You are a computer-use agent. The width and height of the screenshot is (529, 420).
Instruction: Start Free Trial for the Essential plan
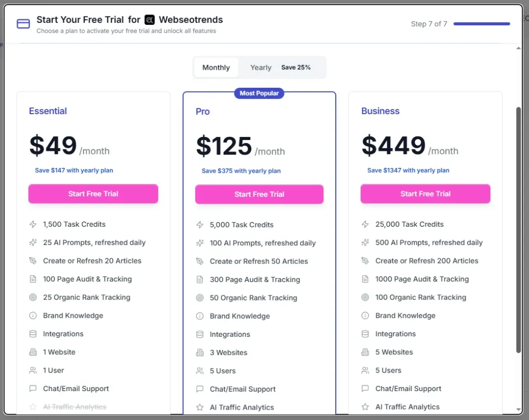[x=93, y=194]
